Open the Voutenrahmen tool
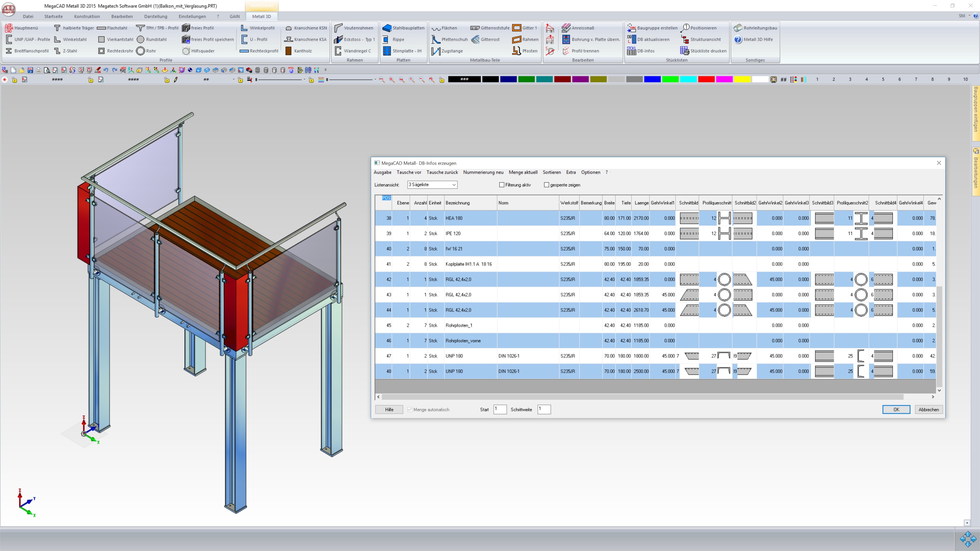Viewport: 980px width, 551px height. 354,28
